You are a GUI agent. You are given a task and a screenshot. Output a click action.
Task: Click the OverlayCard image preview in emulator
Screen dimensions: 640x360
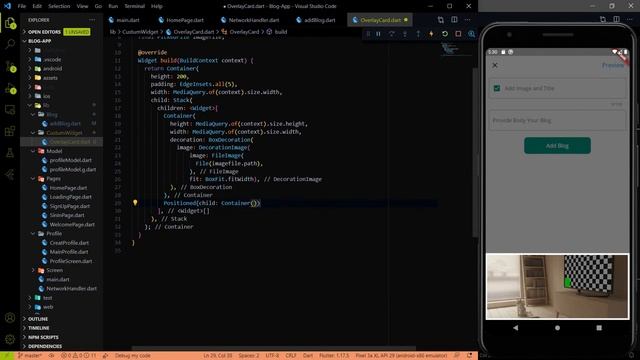tap(558, 286)
